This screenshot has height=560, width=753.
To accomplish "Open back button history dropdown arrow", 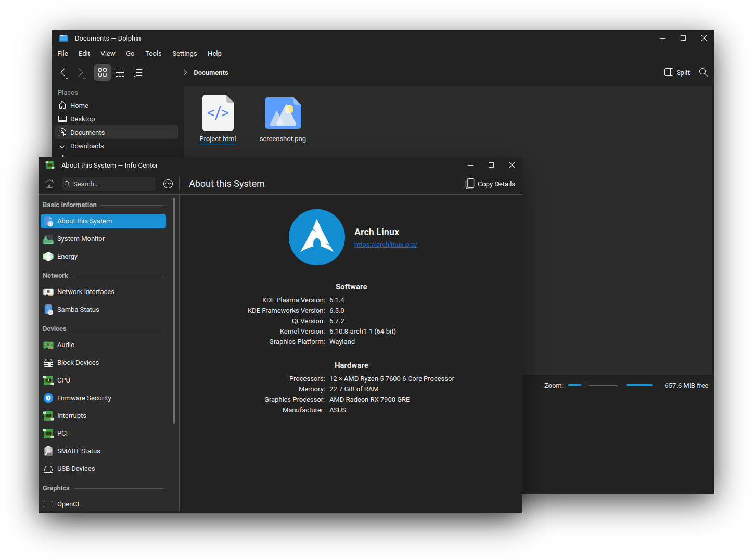I will click(x=67, y=78).
